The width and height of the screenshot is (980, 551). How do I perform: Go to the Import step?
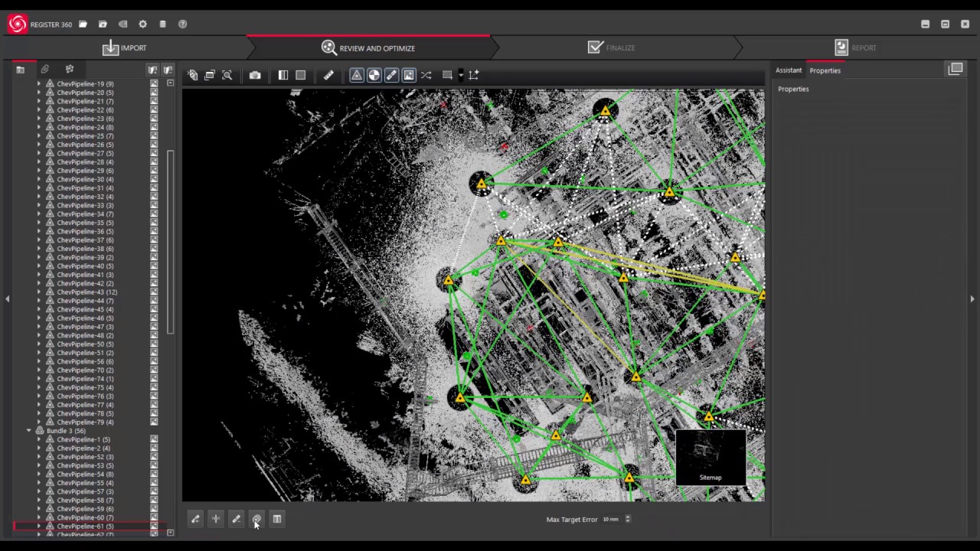(x=125, y=47)
